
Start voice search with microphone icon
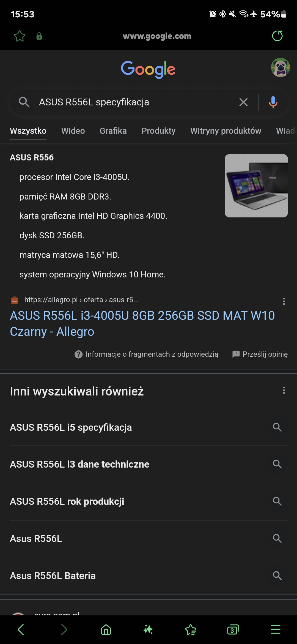point(273,102)
